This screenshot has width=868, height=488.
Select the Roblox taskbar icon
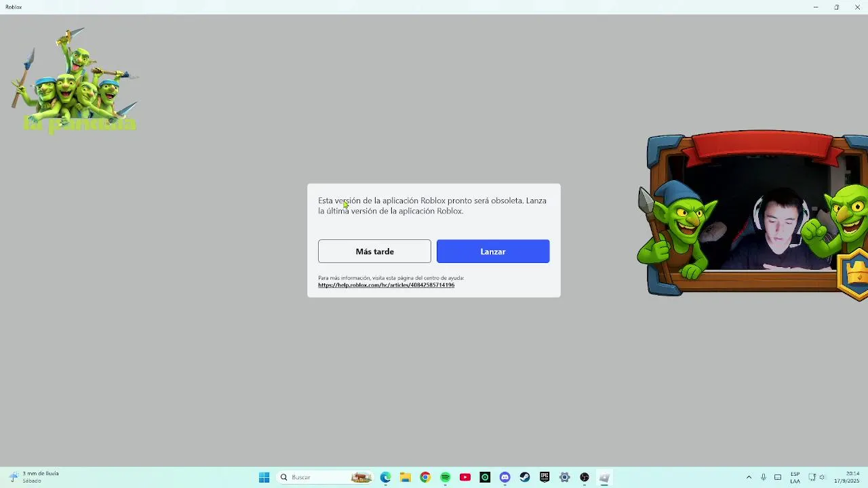click(x=604, y=477)
